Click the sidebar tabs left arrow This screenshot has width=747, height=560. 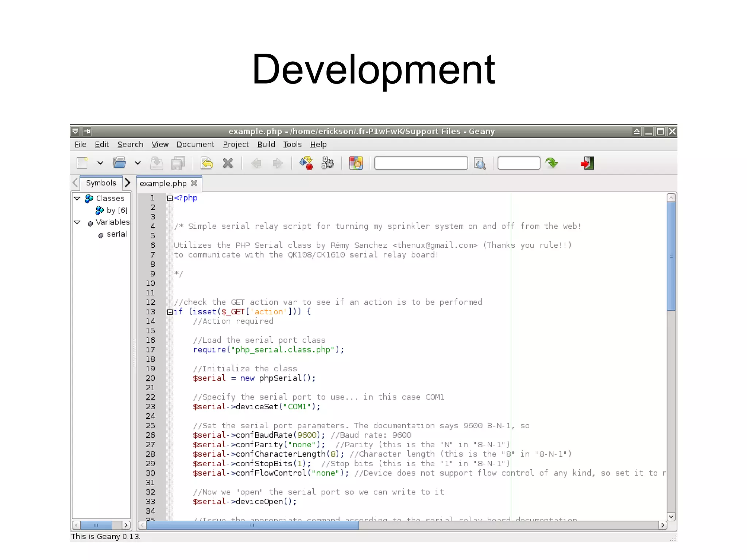coord(75,182)
